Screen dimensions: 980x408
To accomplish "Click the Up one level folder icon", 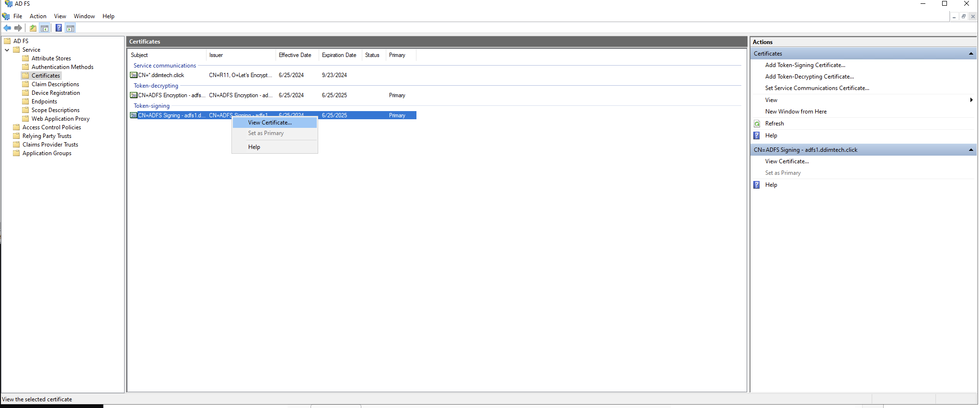I will pos(33,28).
